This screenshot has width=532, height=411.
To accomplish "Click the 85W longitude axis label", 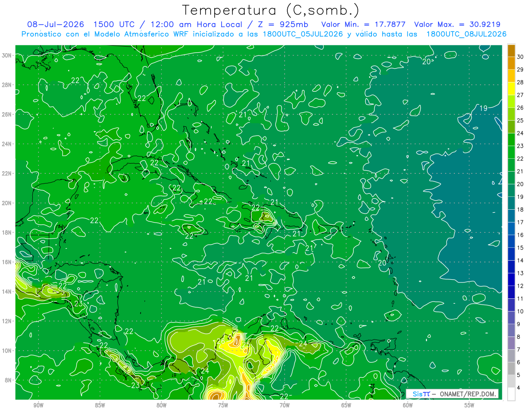I will click(x=100, y=405).
